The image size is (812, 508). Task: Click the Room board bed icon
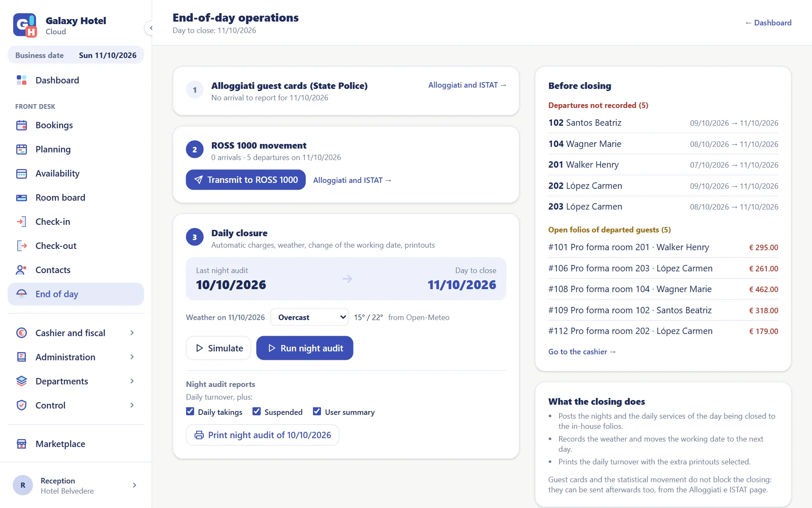tap(22, 197)
